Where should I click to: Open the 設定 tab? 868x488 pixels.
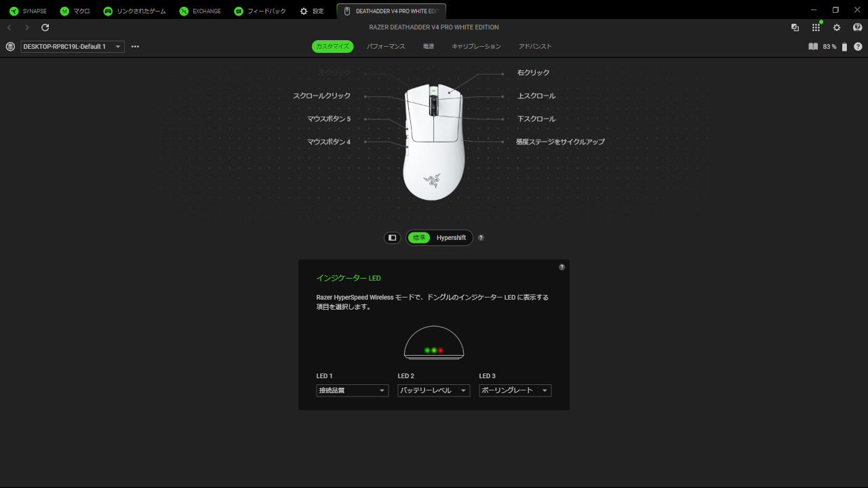312,11
